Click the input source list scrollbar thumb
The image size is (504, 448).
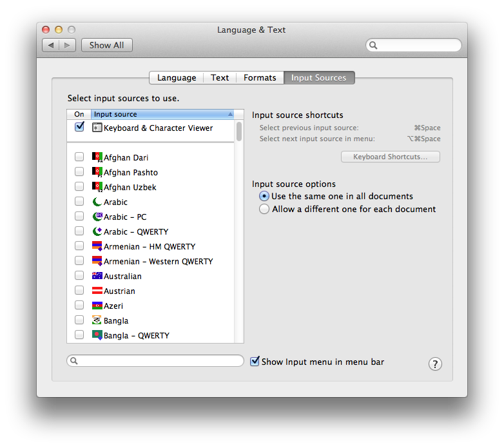[x=239, y=131]
